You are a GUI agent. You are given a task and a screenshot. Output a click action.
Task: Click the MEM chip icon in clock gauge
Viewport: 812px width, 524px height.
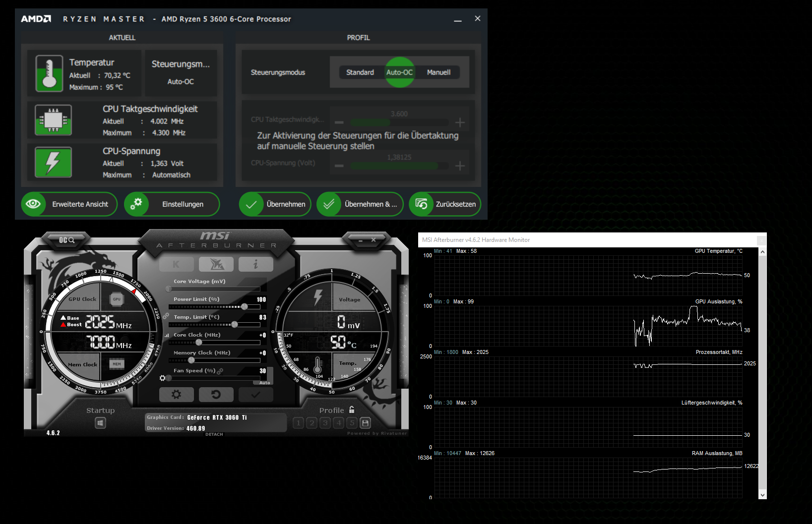(x=117, y=364)
